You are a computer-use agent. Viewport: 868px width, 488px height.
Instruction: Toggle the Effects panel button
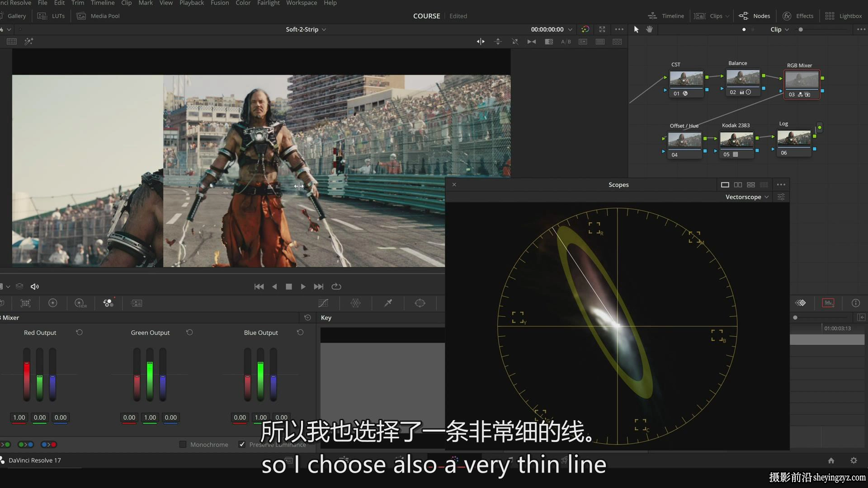tap(798, 16)
